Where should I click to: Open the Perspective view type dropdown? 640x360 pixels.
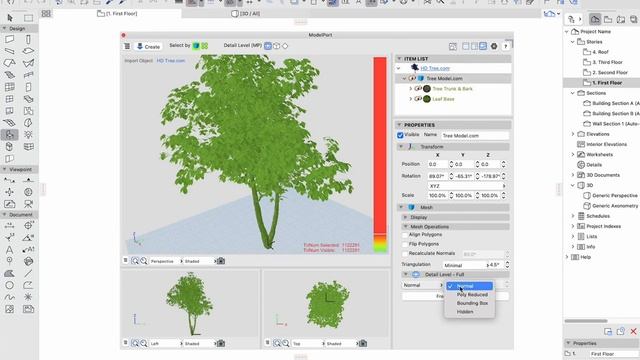tap(166, 261)
